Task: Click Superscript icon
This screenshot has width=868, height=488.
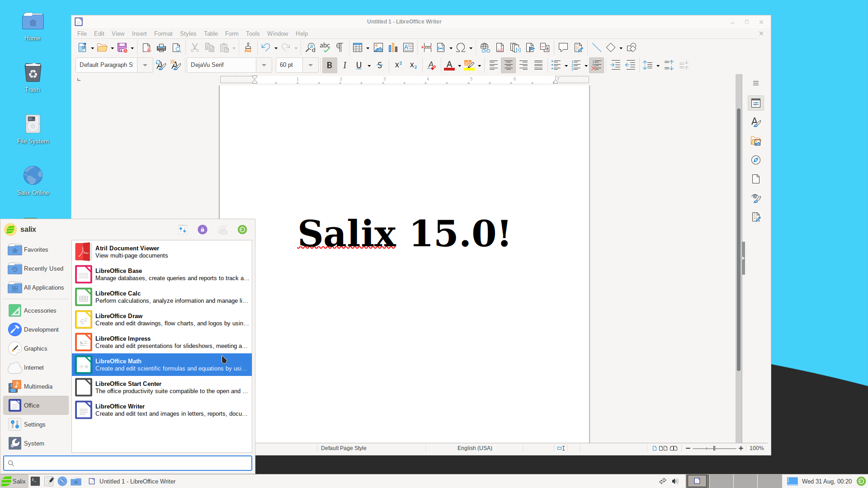Action: point(398,66)
